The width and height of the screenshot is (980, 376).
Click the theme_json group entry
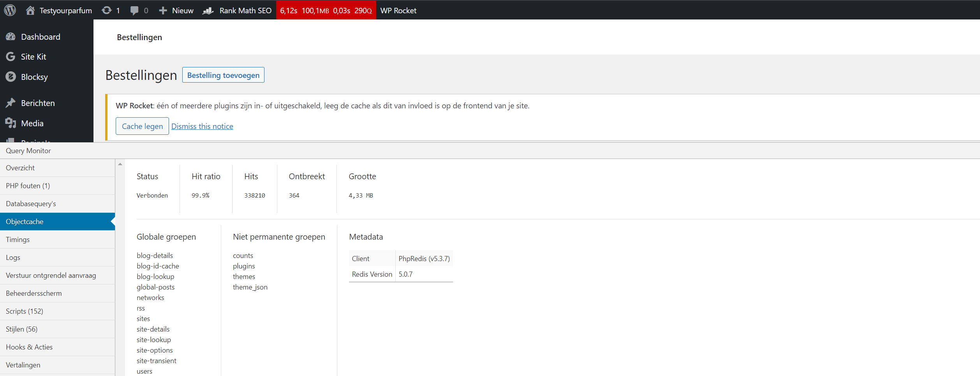pos(250,287)
